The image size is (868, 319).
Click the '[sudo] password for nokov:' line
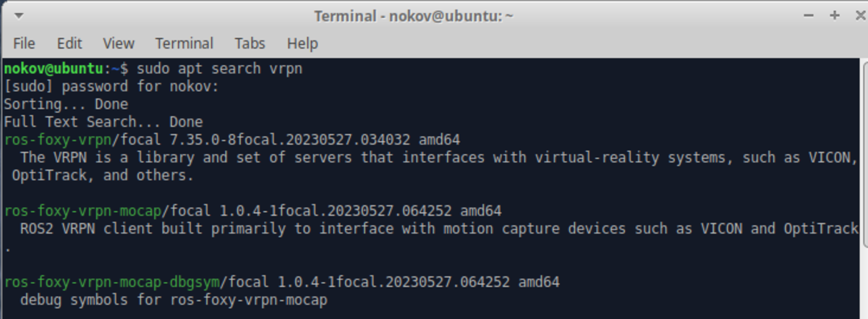[111, 87]
